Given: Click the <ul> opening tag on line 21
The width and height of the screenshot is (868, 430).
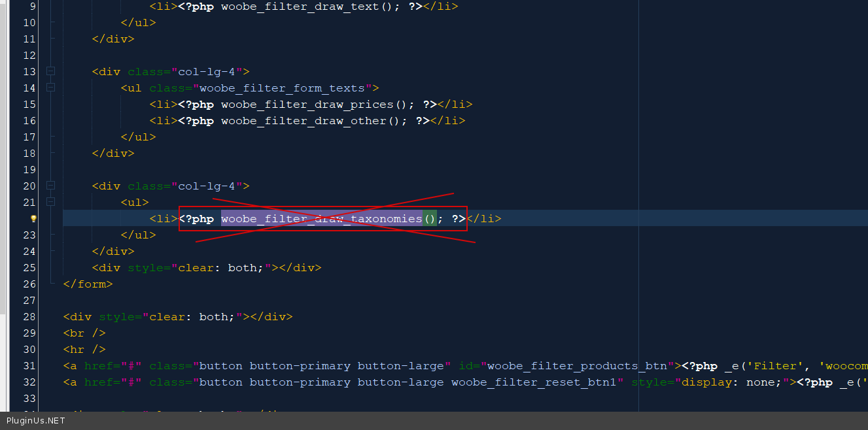Looking at the screenshot, I should coord(135,203).
